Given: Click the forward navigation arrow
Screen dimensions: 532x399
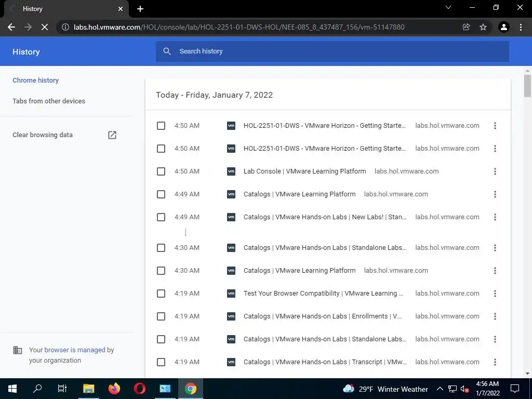Looking at the screenshot, I should (x=28, y=27).
